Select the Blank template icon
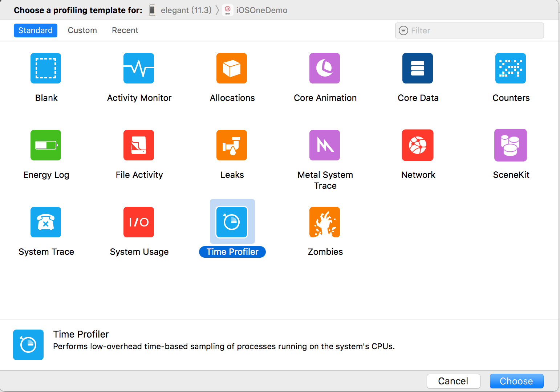This screenshot has height=392, width=560. [46, 68]
